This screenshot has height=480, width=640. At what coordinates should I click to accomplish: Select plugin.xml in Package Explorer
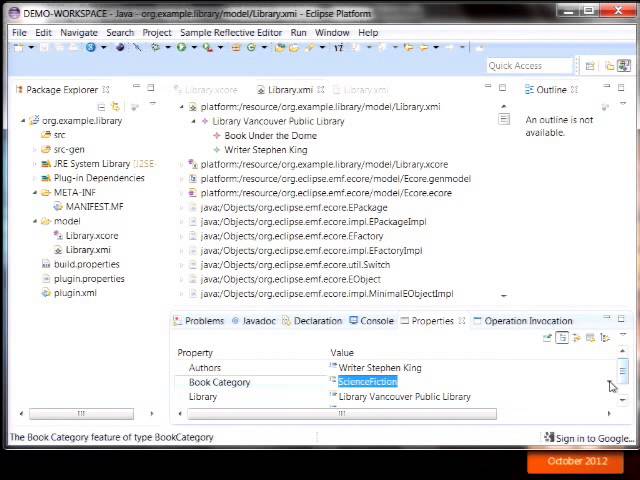(75, 293)
